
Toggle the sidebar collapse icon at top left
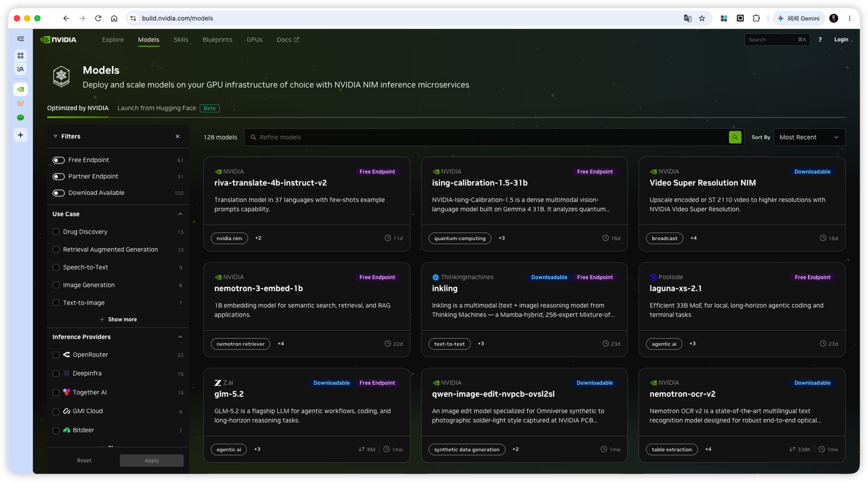pos(20,39)
